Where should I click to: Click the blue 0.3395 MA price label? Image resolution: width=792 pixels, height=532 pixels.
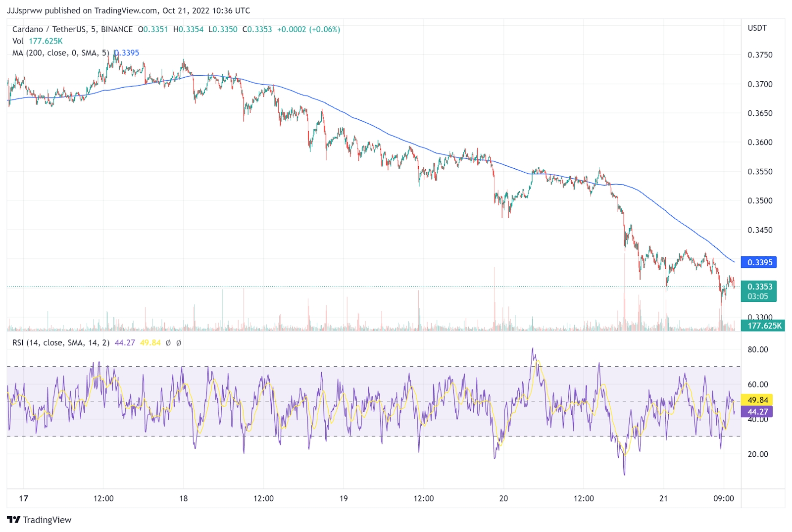coord(758,262)
